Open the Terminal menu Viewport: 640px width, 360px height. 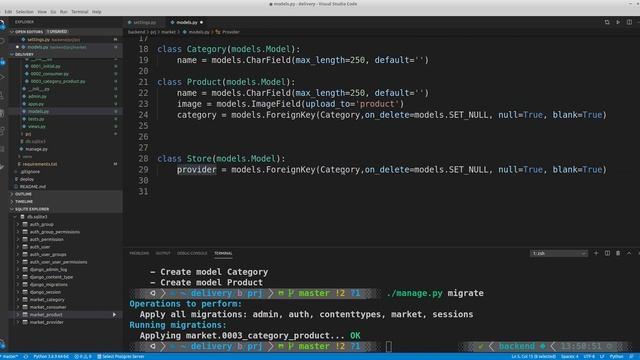click(x=80, y=12)
